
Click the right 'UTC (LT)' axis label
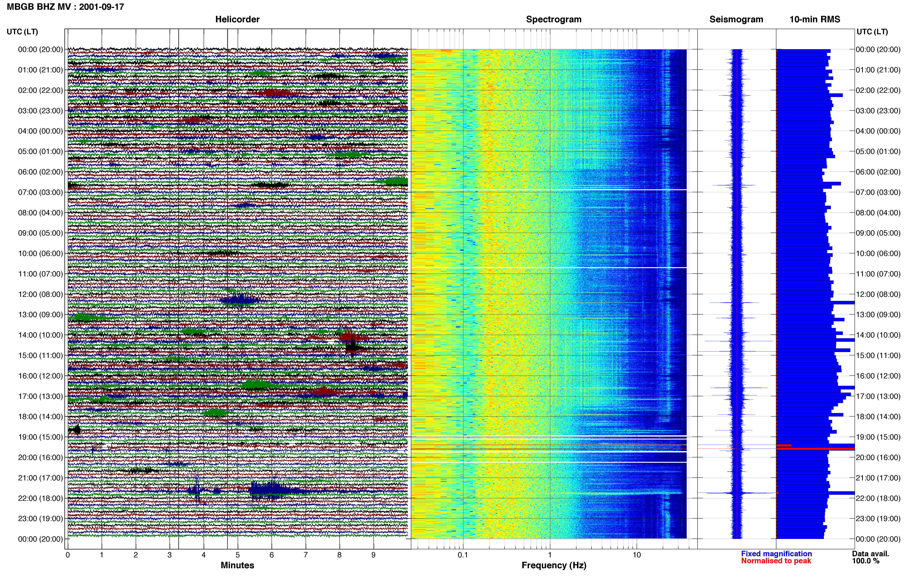tap(872, 32)
